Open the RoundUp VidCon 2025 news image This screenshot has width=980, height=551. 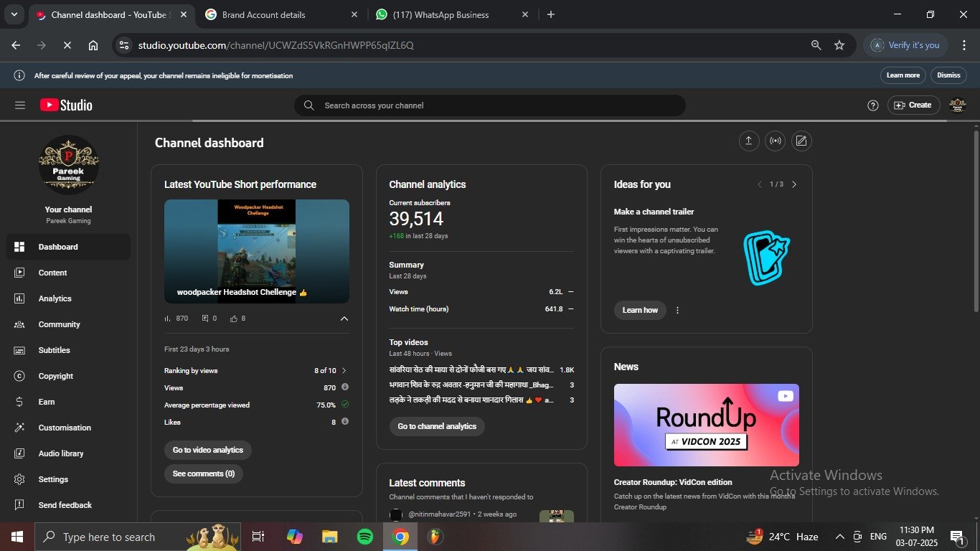(x=707, y=425)
